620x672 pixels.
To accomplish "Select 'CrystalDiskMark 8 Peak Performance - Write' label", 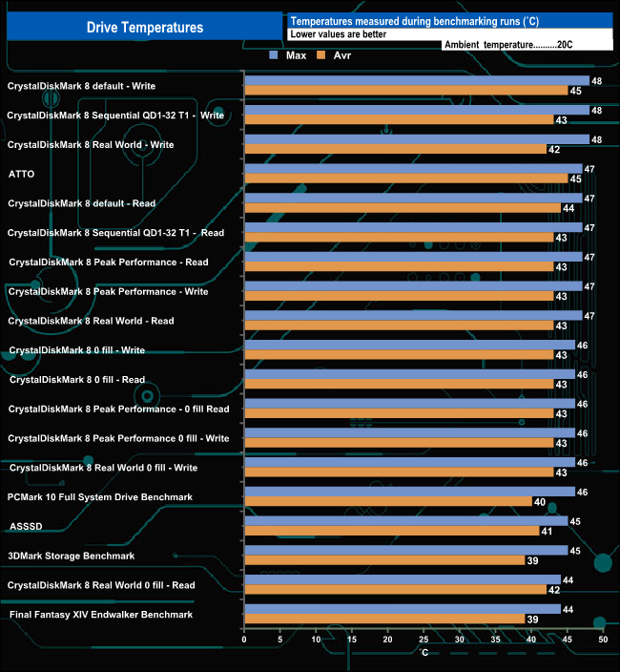I will click(109, 292).
